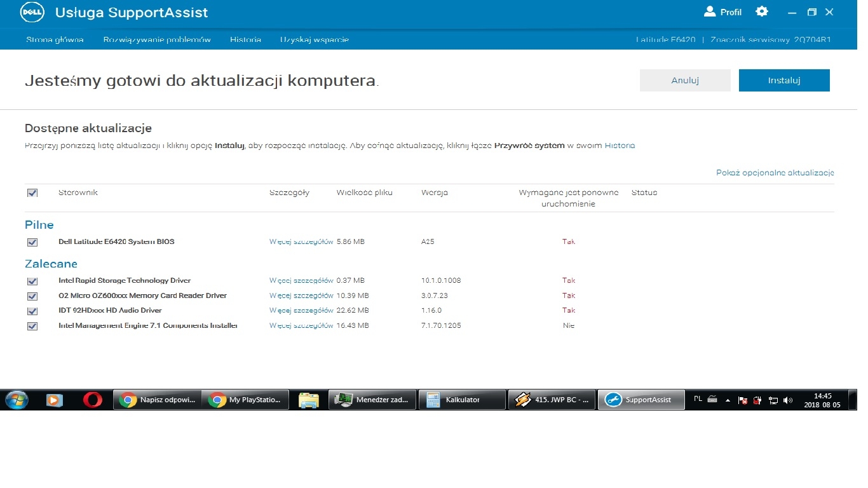Click the Status column header

pos(644,193)
